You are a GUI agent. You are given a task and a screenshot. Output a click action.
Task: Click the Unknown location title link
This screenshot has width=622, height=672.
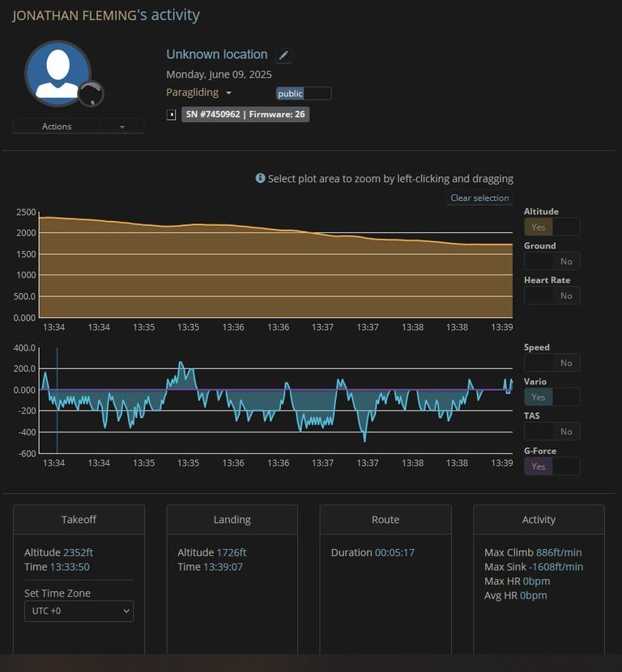217,54
